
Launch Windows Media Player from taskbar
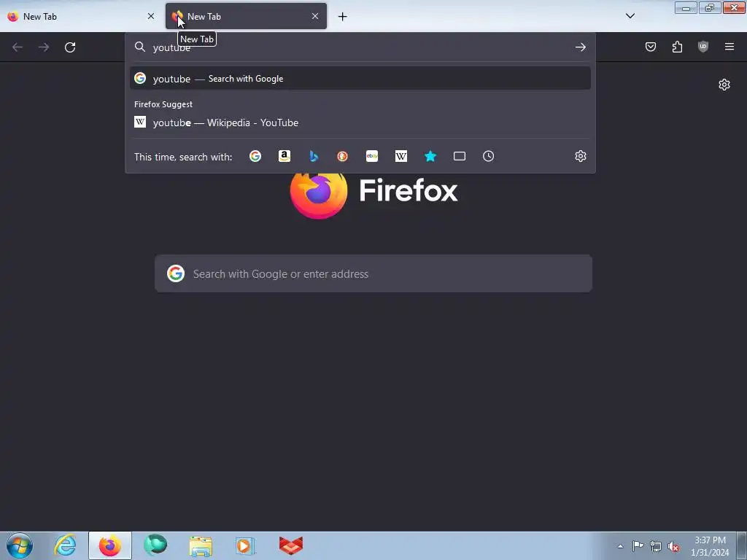tap(246, 545)
